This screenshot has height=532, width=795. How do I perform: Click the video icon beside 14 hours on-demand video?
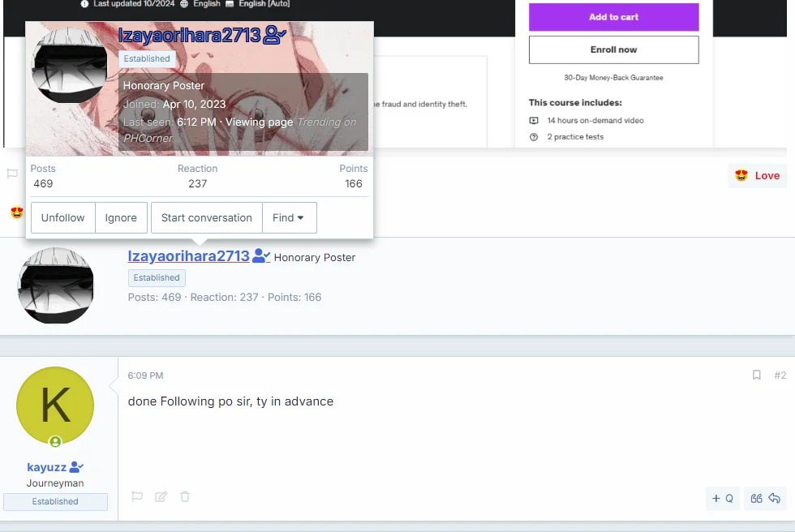point(534,121)
